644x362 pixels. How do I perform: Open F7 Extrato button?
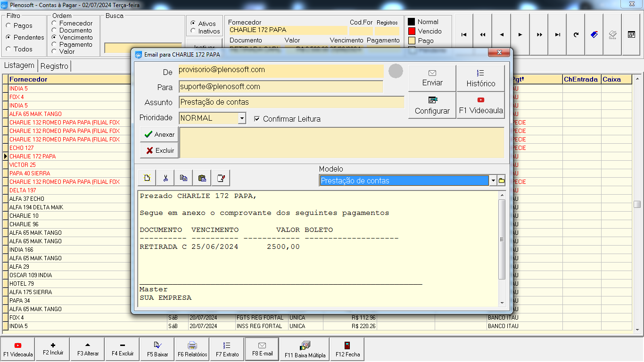coord(227,349)
